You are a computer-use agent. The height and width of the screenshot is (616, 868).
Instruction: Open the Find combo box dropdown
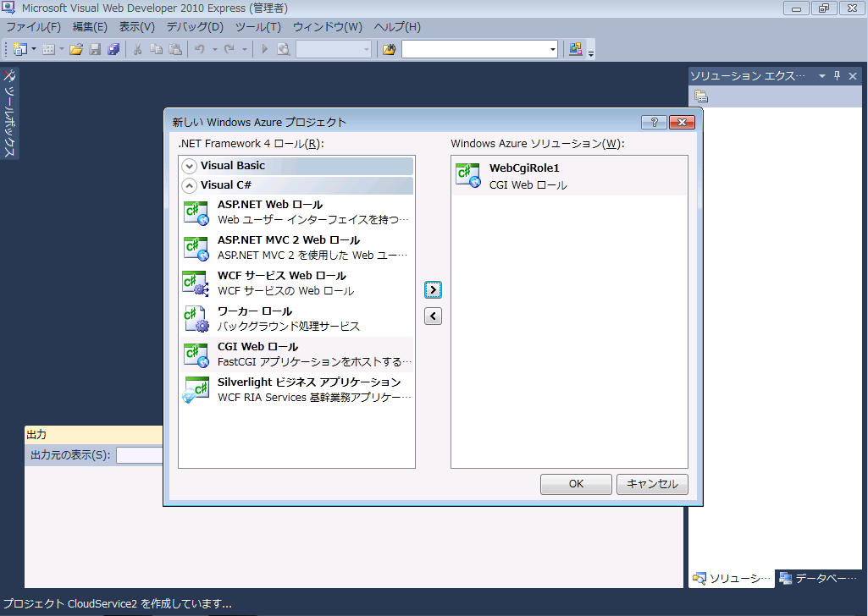(552, 49)
